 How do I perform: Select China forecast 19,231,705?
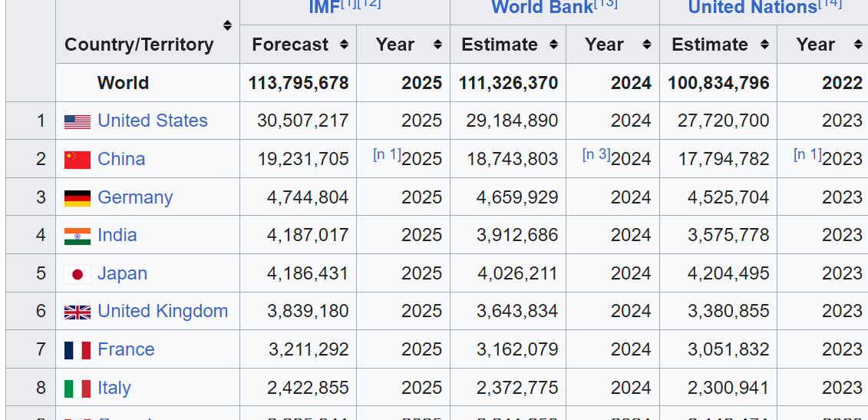coord(303,158)
